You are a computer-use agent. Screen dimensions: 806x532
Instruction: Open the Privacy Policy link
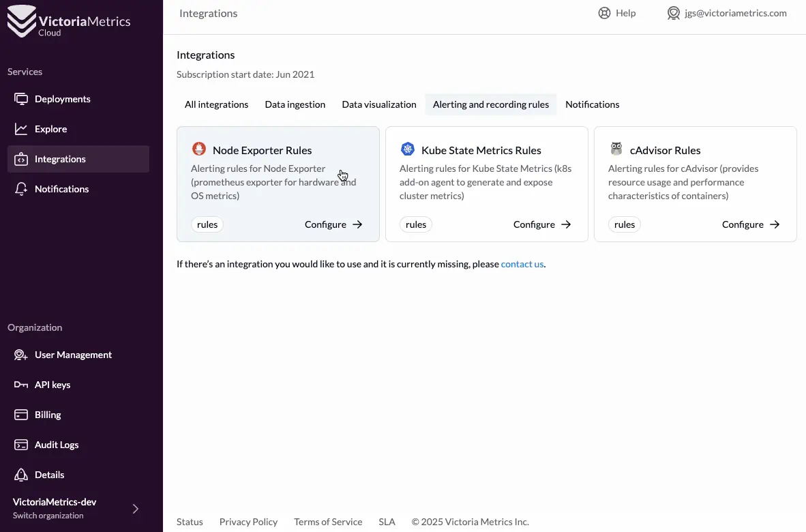(248, 522)
